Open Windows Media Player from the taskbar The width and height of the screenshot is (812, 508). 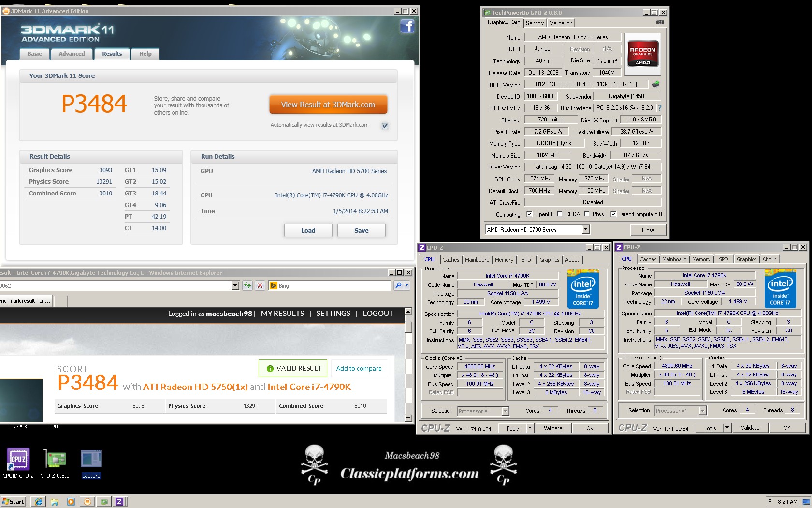coord(71,502)
